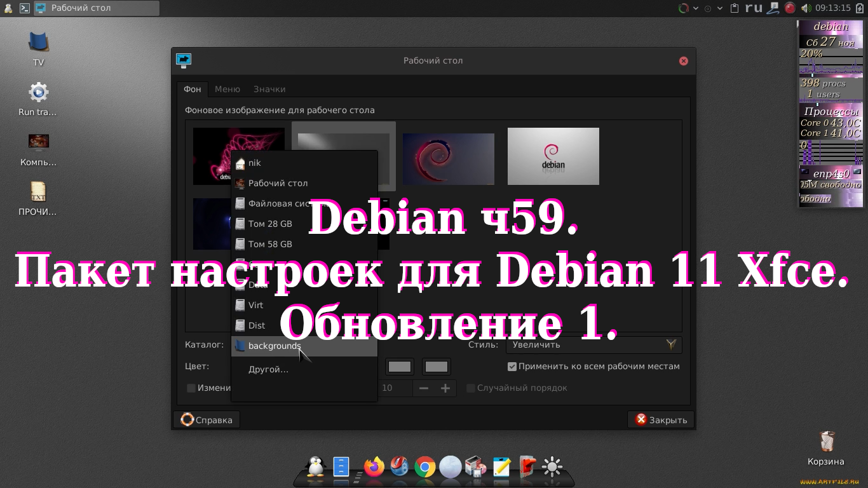The width and height of the screenshot is (868, 488).
Task: Open the first gray color swatch
Action: tap(400, 367)
